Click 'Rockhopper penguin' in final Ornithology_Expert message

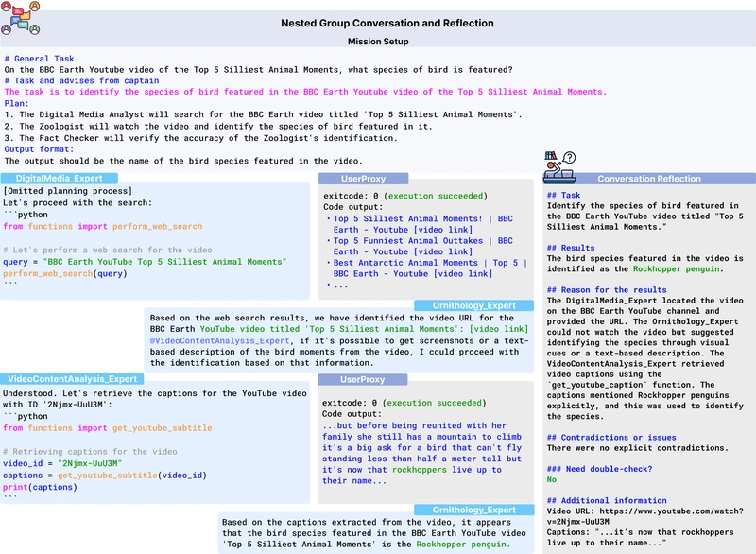(461, 544)
